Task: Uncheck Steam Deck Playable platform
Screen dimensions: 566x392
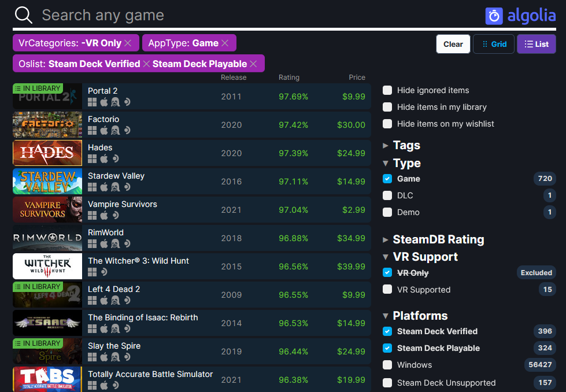Action: tap(387, 348)
